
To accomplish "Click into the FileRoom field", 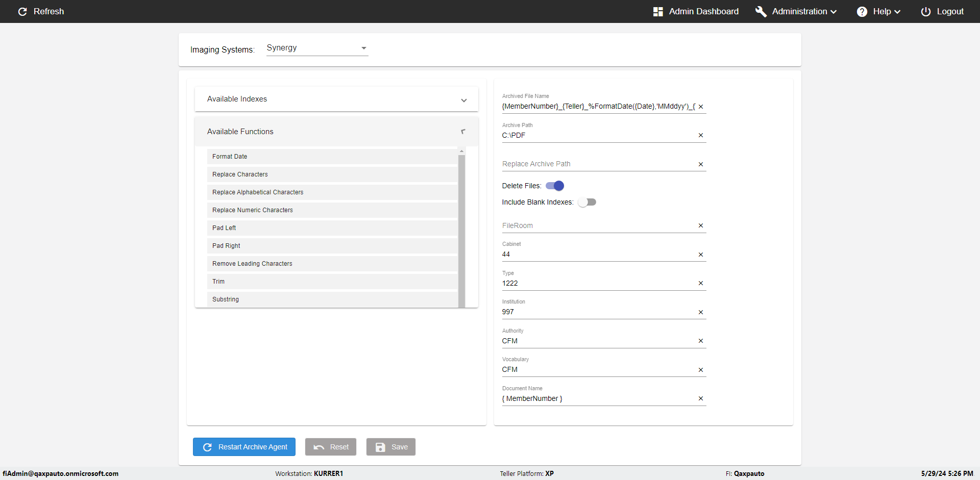I will (x=598, y=225).
